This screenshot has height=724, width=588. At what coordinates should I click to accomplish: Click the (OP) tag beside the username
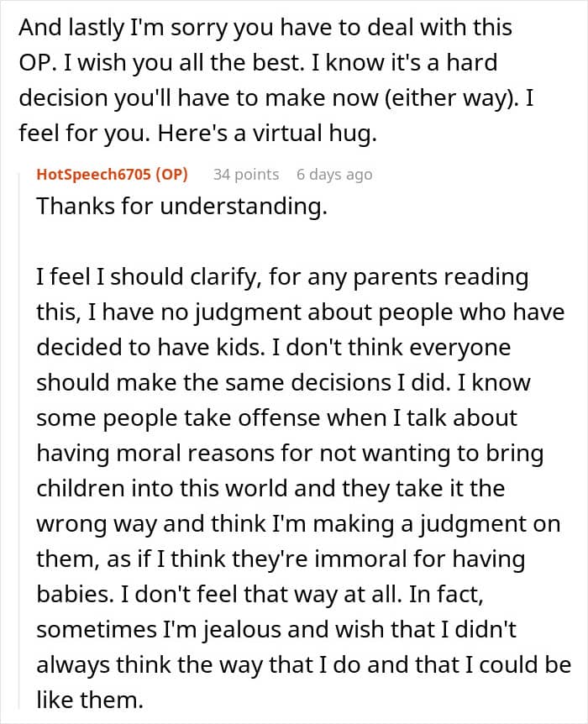[x=171, y=175]
